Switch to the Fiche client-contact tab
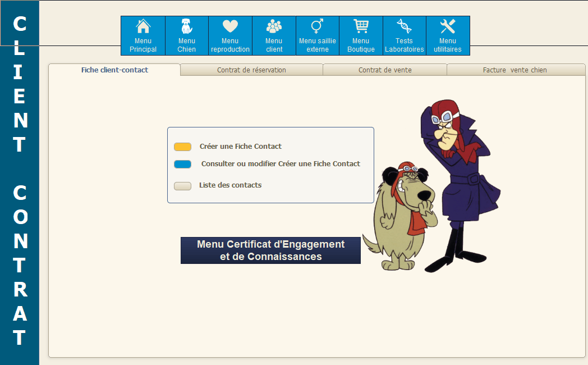This screenshot has height=365, width=588. (x=114, y=70)
